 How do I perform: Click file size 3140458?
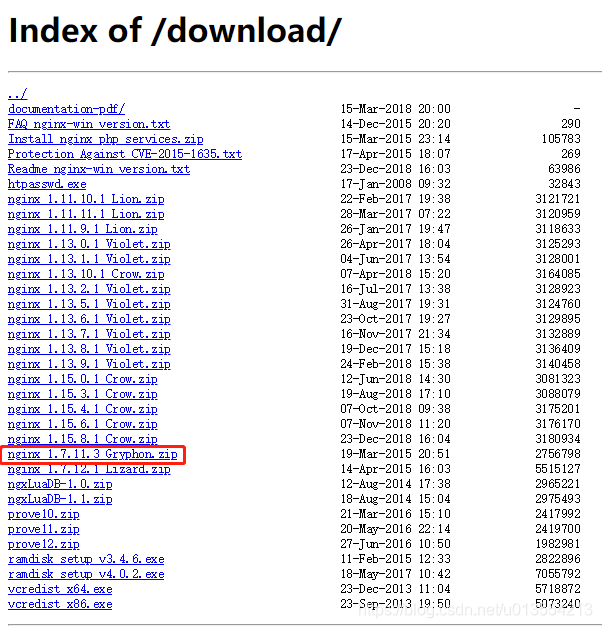click(558, 364)
